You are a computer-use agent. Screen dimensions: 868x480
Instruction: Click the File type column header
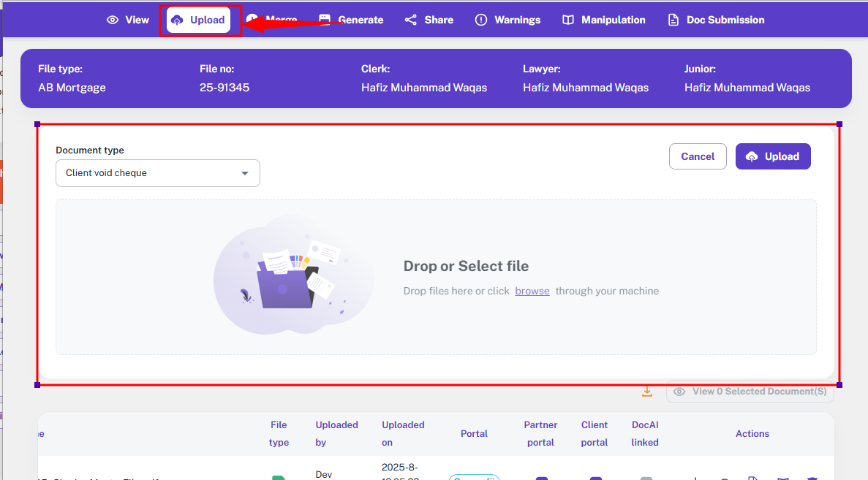pos(279,433)
